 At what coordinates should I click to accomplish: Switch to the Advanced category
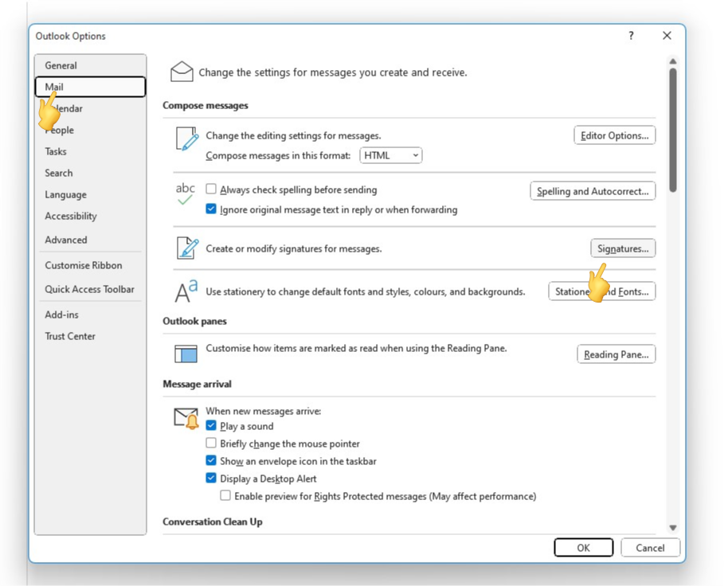(x=65, y=240)
